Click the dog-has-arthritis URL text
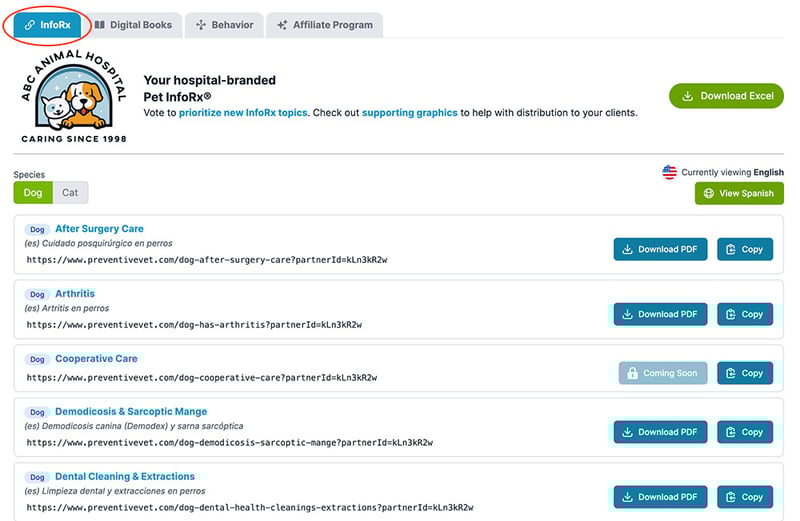The image size is (800, 521). click(194, 325)
